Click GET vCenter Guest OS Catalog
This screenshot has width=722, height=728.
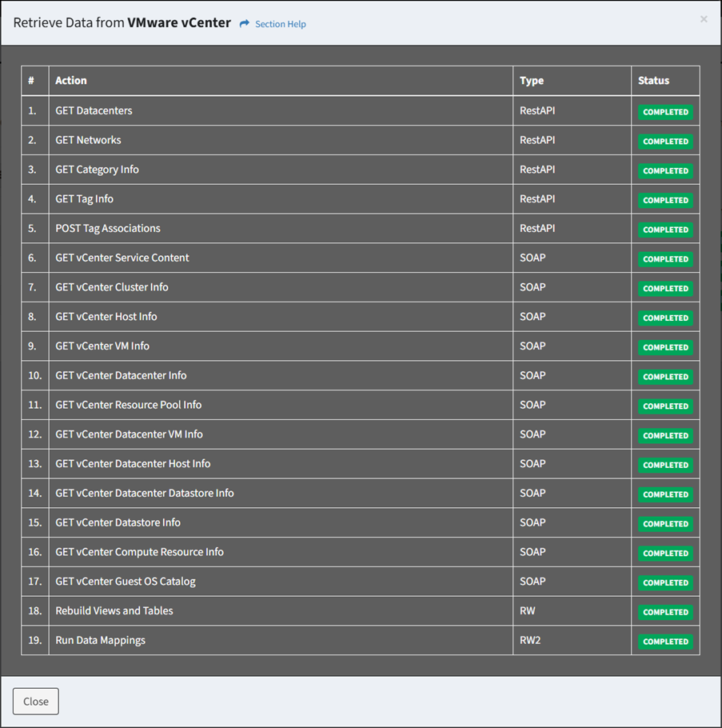coord(126,582)
